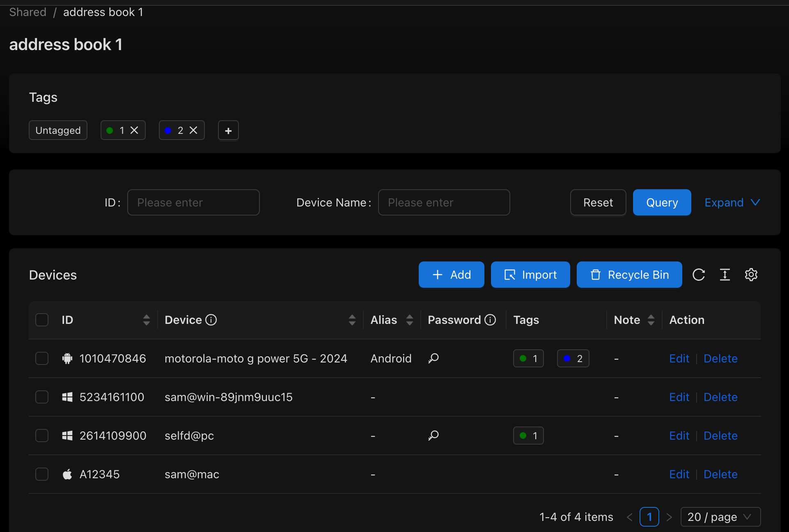Delete device sam@mac
The image size is (789, 532).
pos(720,474)
